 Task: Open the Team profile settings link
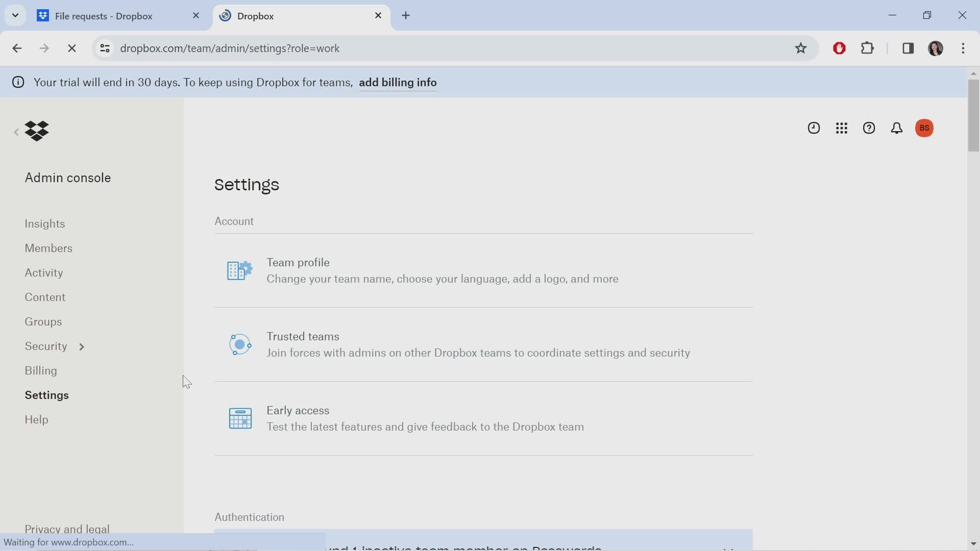(298, 263)
